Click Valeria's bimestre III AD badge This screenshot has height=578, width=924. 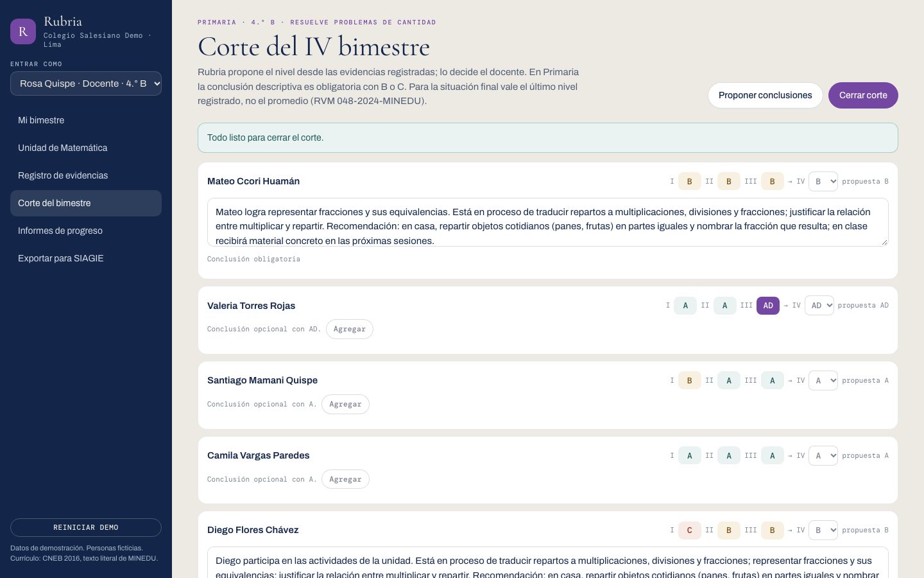[768, 306]
